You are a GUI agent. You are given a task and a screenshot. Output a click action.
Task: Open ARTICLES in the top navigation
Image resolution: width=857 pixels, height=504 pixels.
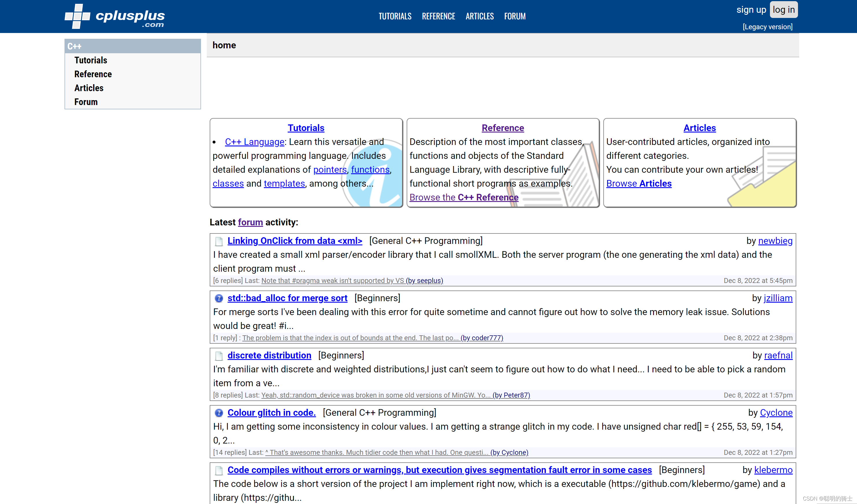(480, 16)
